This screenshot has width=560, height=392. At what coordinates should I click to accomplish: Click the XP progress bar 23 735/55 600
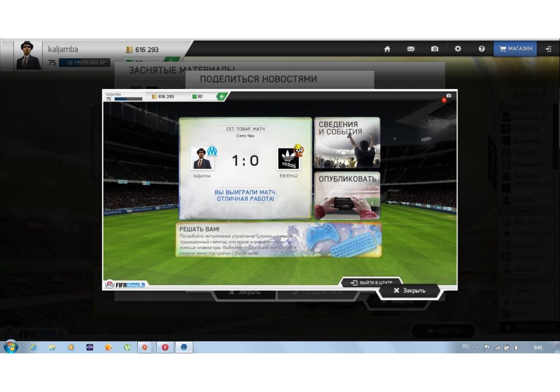pyautogui.click(x=85, y=63)
